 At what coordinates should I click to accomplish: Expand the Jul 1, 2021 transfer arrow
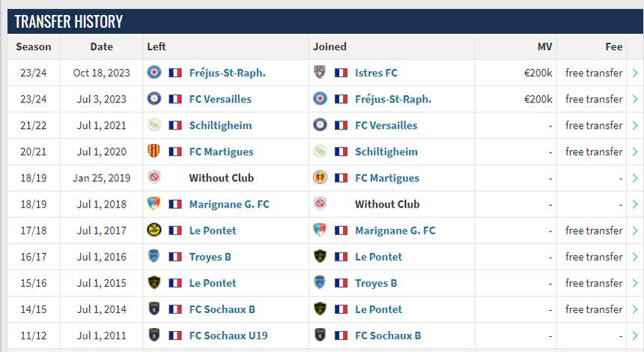635,125
